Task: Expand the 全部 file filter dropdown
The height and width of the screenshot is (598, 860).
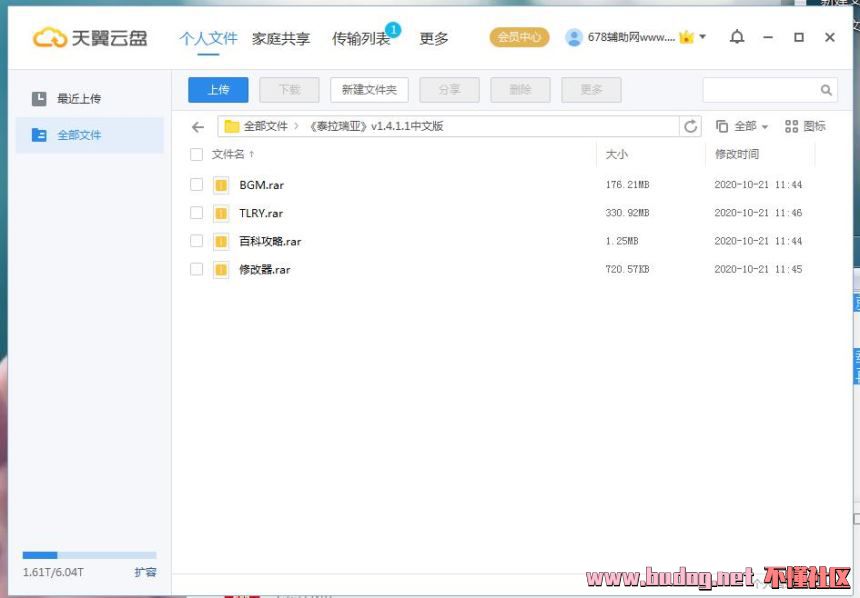Action: coord(743,127)
